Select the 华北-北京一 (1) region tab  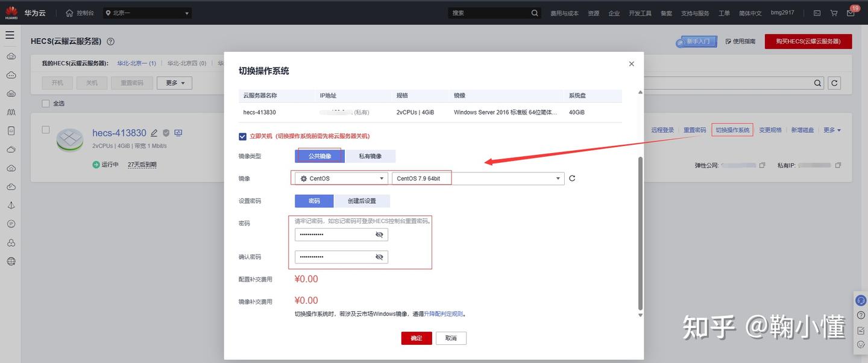point(136,63)
